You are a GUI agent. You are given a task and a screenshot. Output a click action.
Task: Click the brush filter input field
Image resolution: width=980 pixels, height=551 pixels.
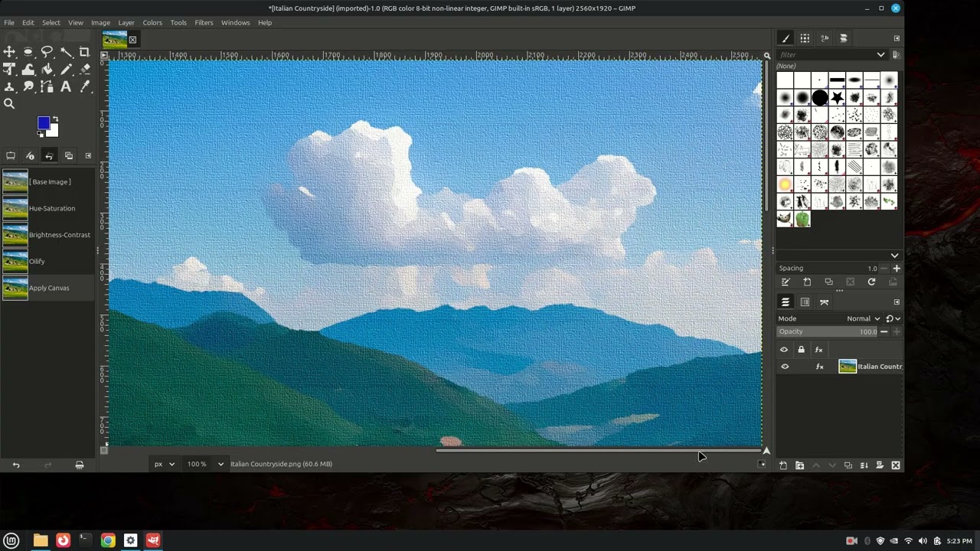point(826,54)
